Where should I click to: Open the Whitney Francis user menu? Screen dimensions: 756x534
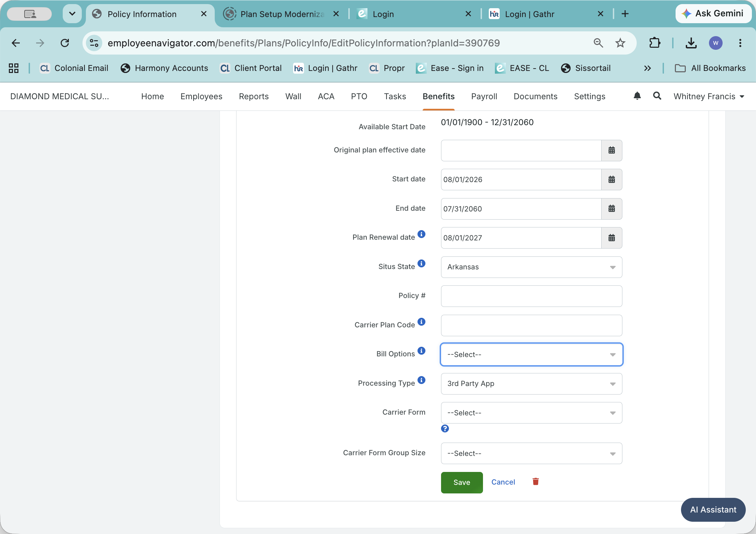pyautogui.click(x=709, y=97)
